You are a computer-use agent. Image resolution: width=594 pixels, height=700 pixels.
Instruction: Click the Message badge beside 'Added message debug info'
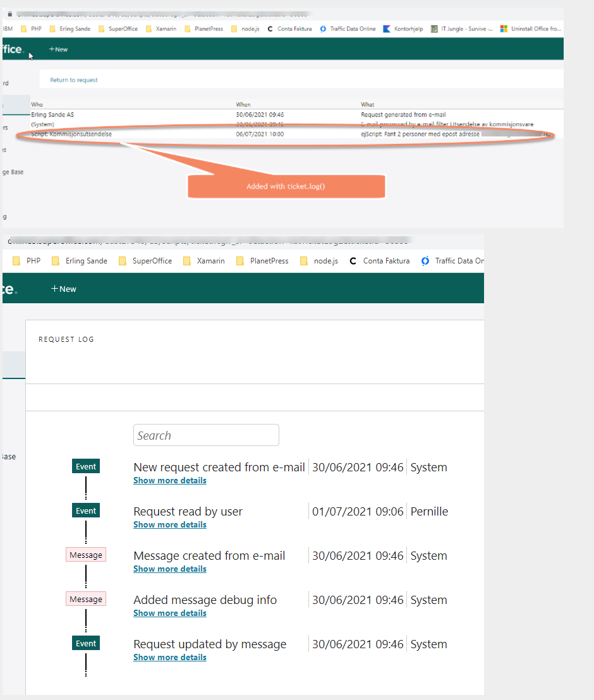(x=86, y=600)
